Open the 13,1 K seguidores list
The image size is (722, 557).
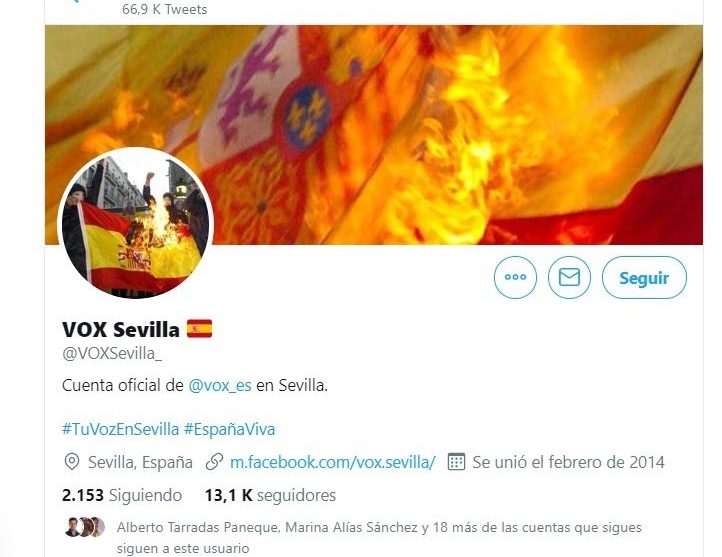tap(270, 495)
